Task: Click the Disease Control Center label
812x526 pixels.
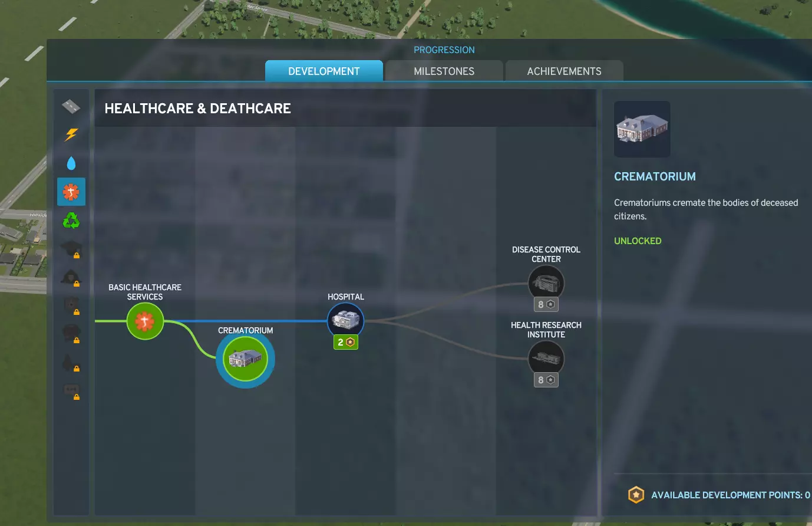Action: [546, 254]
